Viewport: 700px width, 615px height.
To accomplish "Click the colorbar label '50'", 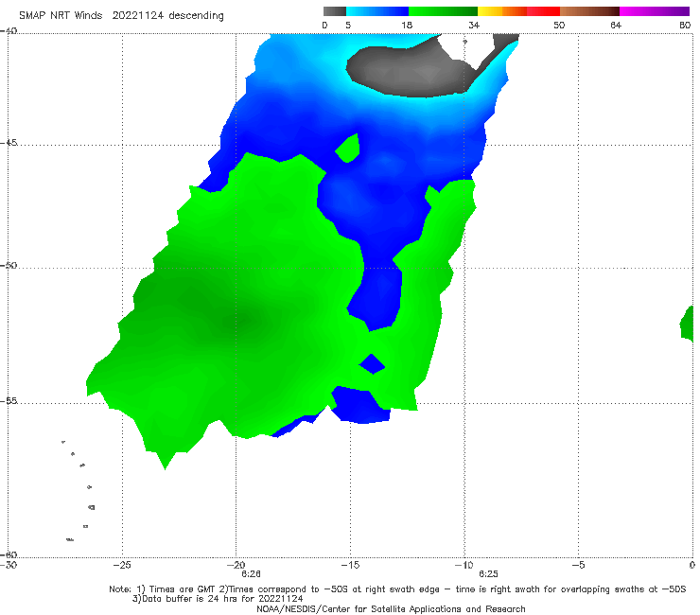I will coord(559,26).
